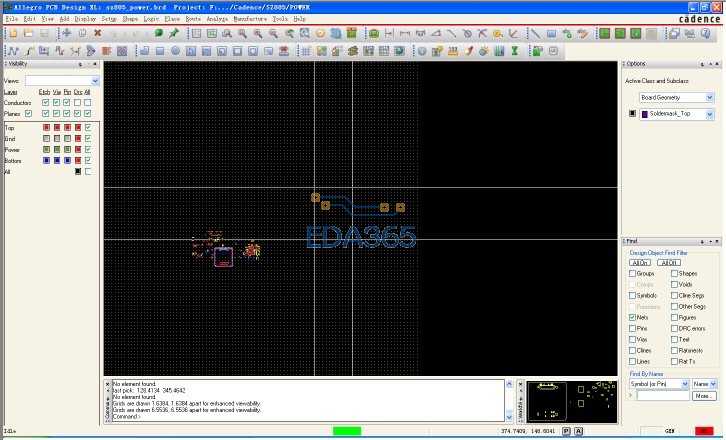Click the green Help bubble icon next to the pushpin

click(x=159, y=33)
